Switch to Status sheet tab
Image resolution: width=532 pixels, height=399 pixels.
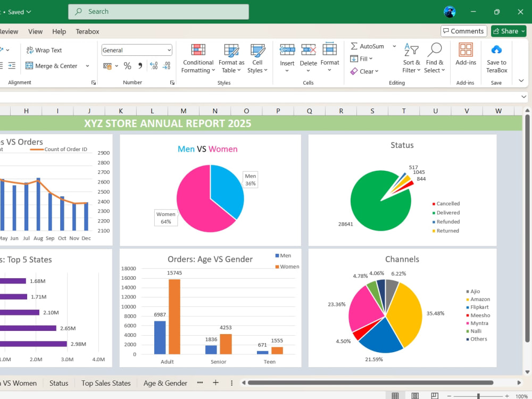coord(59,383)
